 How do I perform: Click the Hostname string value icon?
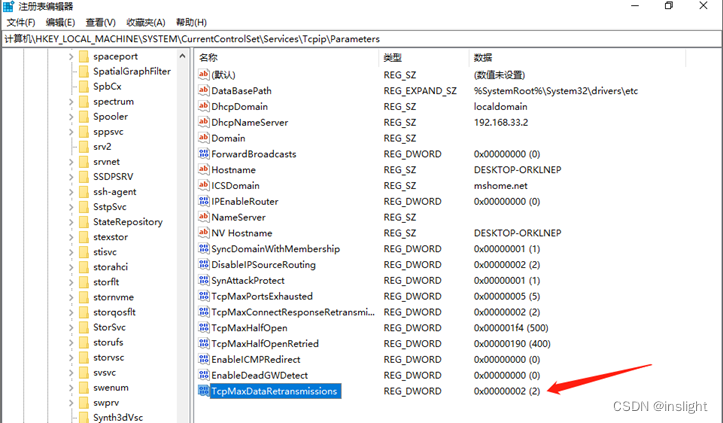tap(203, 169)
